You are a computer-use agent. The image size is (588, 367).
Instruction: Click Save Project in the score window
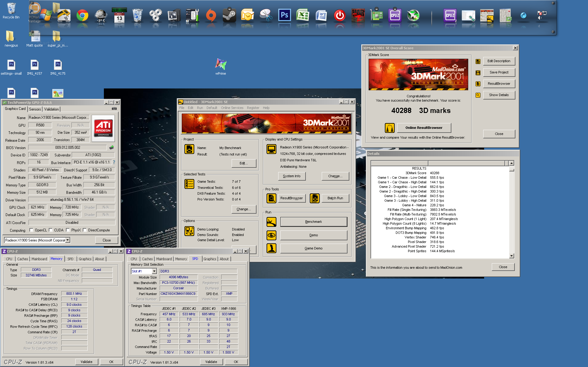499,73
